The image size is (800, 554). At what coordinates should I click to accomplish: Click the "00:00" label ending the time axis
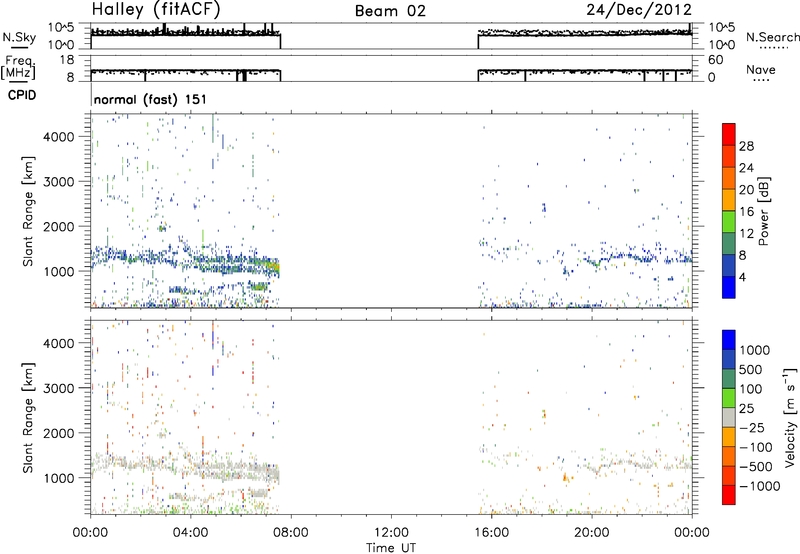(x=691, y=533)
